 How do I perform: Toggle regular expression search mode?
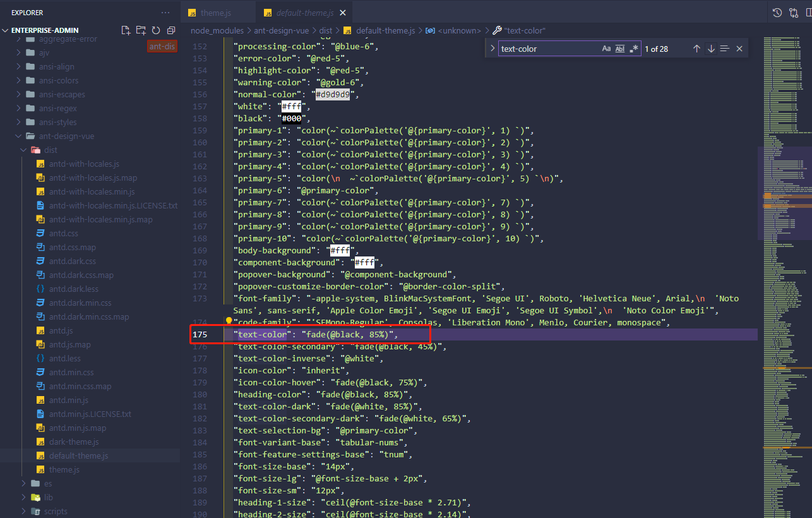coord(634,48)
